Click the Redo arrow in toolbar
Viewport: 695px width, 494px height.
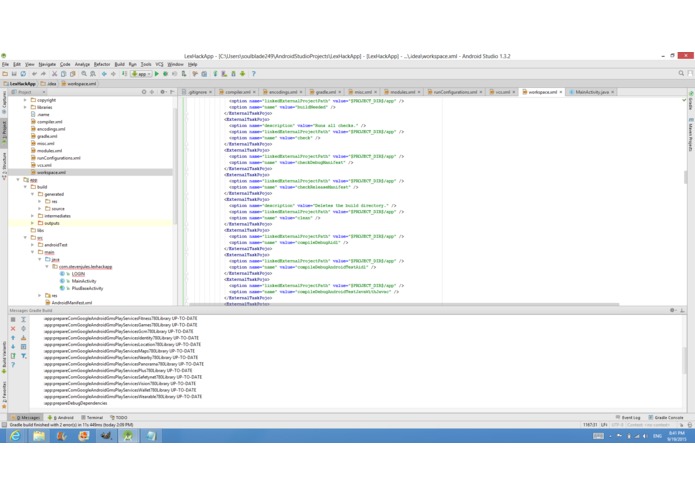pos(43,74)
